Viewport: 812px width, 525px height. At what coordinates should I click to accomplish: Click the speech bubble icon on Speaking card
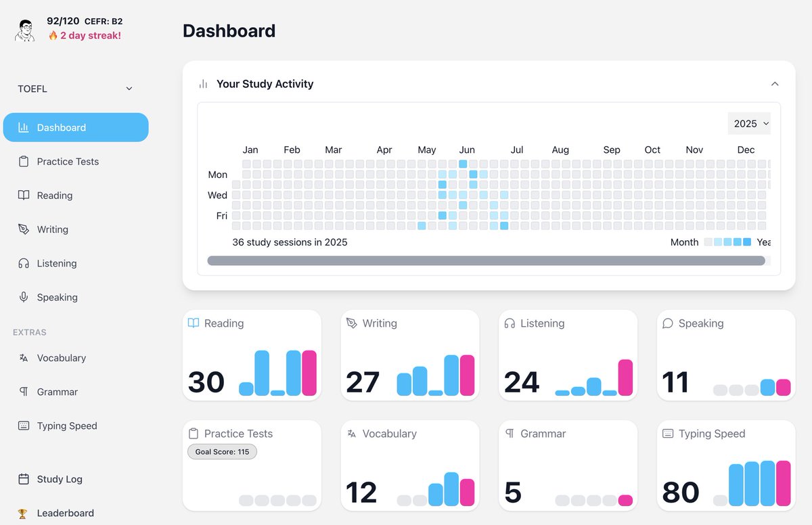pos(668,323)
